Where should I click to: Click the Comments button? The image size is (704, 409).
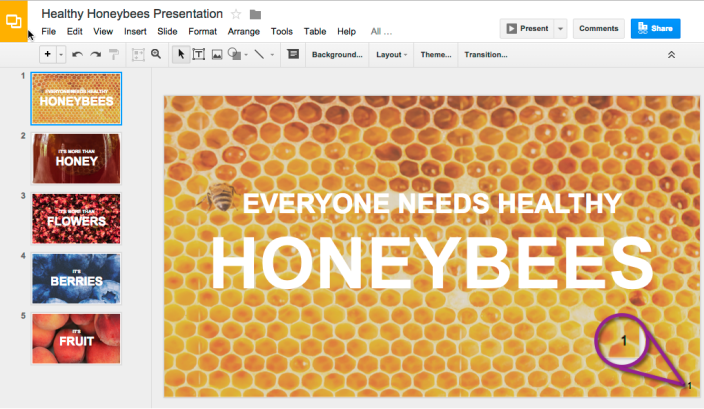(599, 29)
